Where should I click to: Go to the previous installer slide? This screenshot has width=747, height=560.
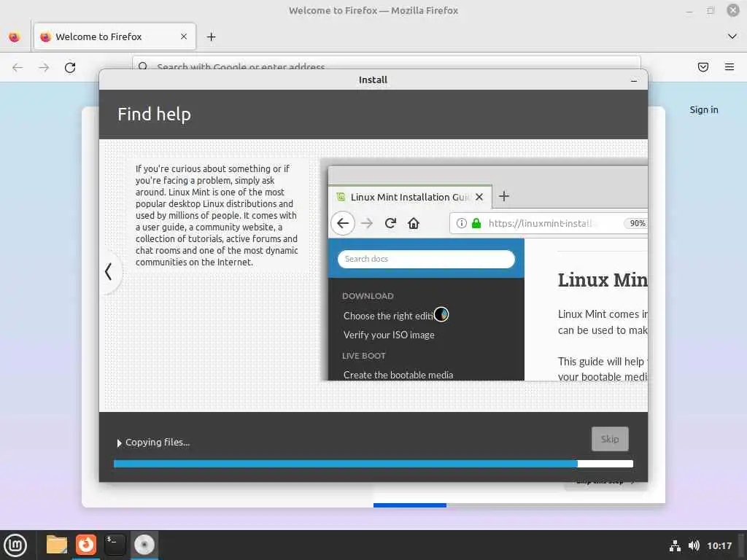pyautogui.click(x=109, y=272)
